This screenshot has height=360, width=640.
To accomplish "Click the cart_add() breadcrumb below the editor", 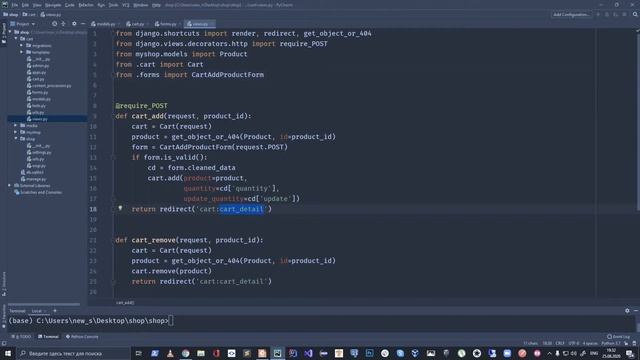I will [x=125, y=302].
